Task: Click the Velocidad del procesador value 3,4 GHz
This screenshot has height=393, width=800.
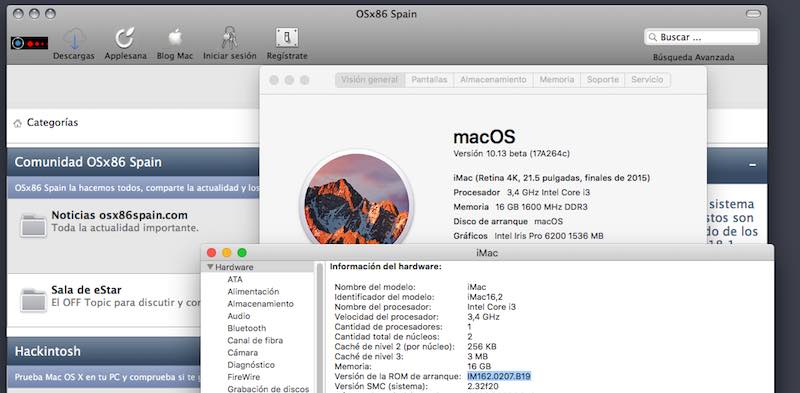Action: 483,317
